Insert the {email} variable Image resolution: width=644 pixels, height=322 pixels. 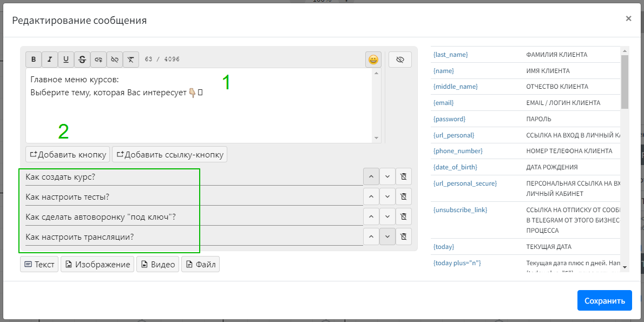tap(443, 103)
